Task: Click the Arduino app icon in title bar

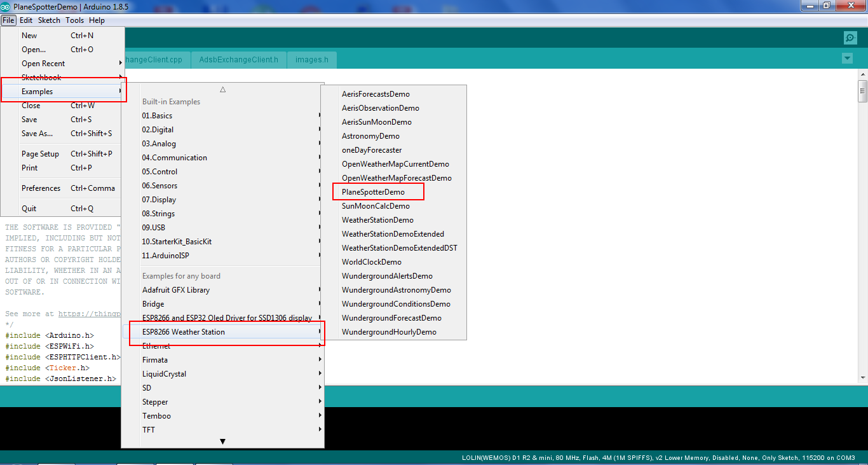Action: tap(6, 6)
